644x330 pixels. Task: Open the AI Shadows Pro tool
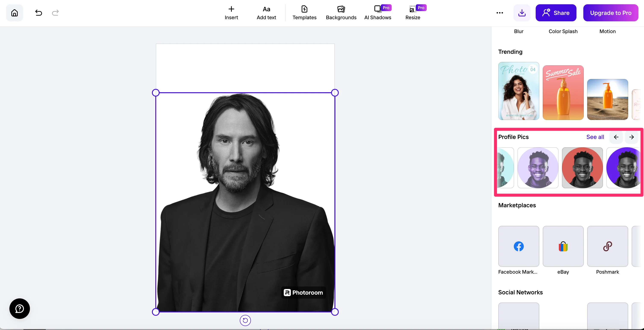(378, 13)
